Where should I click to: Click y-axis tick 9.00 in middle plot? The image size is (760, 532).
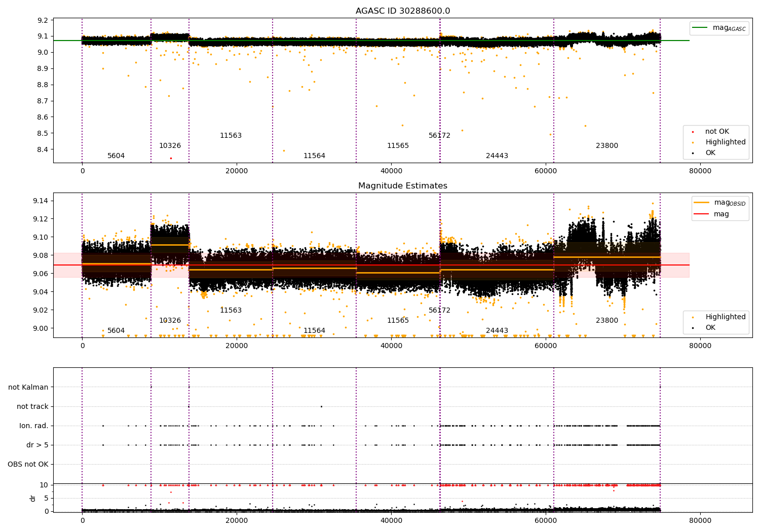[x=41, y=328]
